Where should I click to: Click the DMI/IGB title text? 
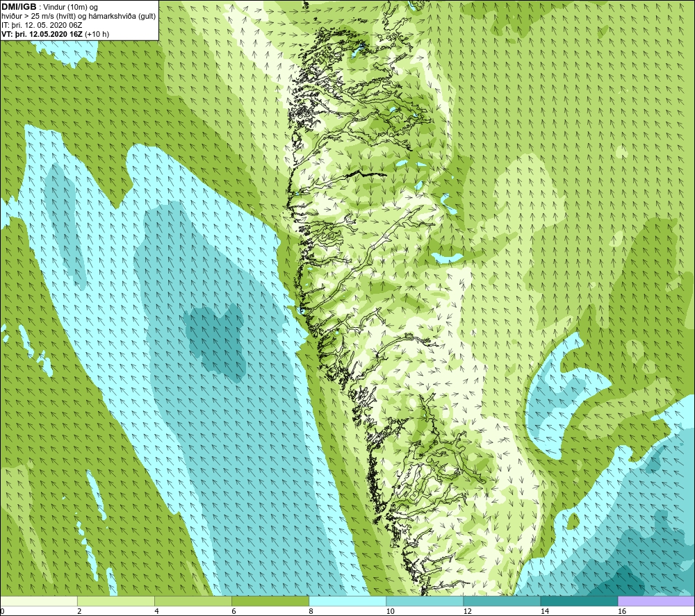point(19,7)
